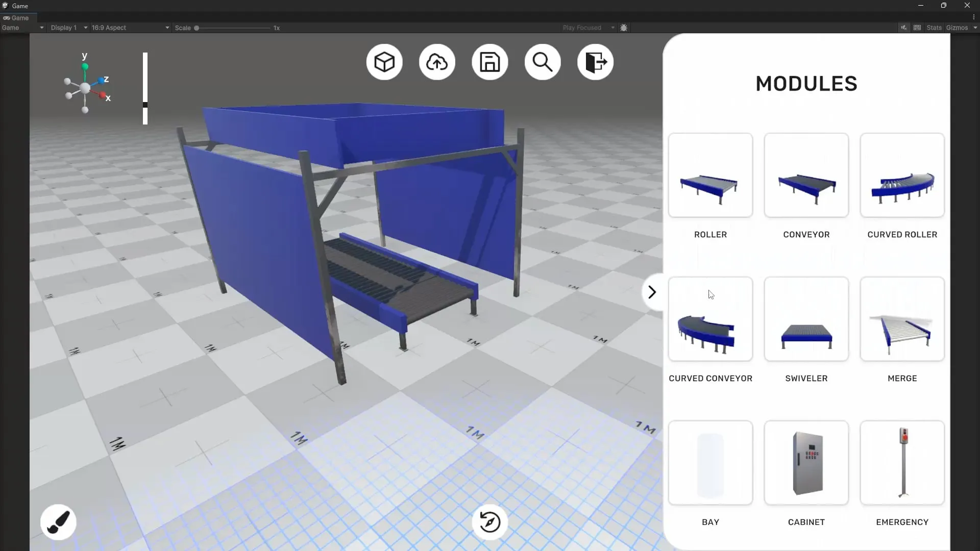Click the reset camera compass icon
This screenshot has width=980, height=551.
[489, 522]
